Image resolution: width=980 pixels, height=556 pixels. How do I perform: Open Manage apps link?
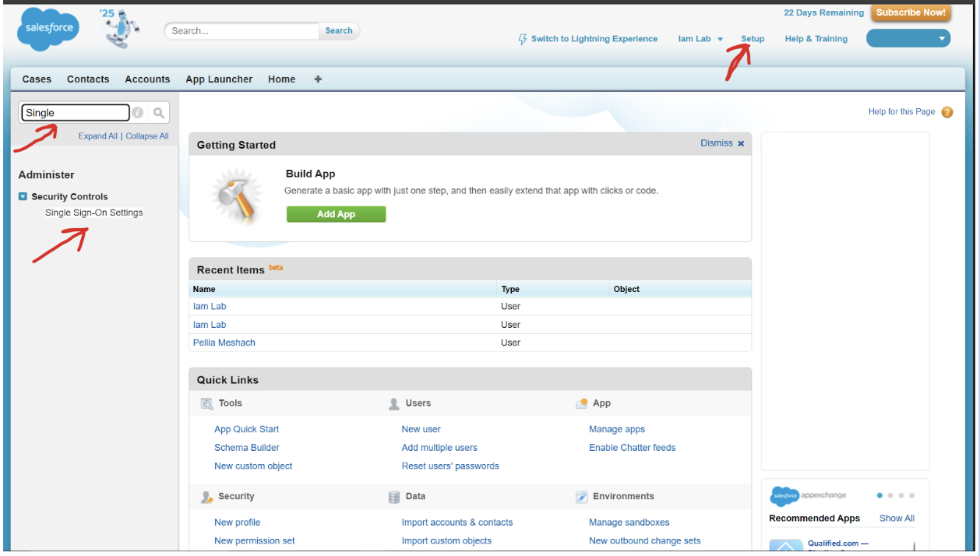(617, 429)
